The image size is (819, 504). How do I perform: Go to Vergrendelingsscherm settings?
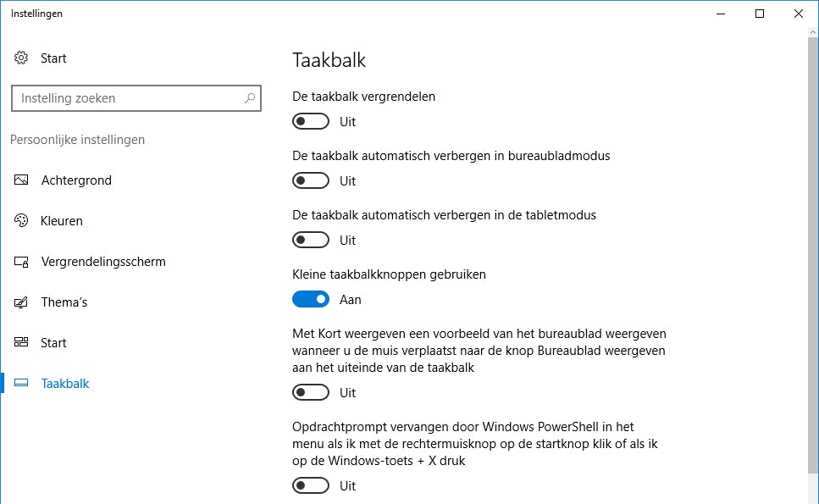tap(103, 262)
